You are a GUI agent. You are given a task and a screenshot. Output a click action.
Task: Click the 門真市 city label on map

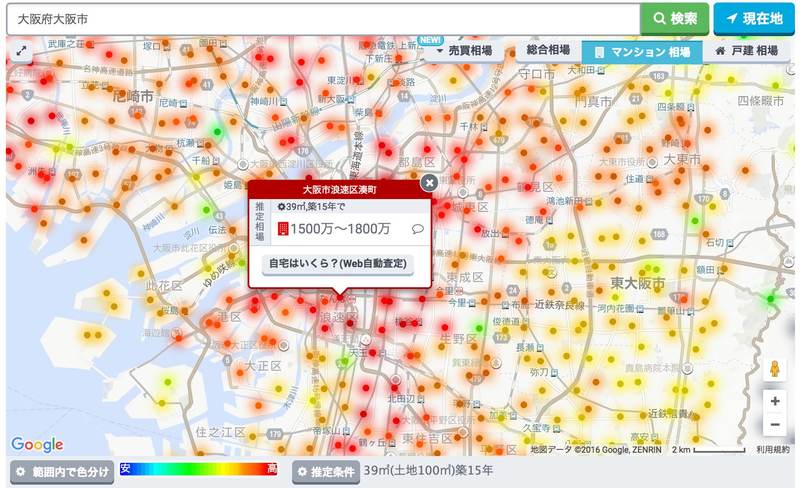pyautogui.click(x=593, y=102)
